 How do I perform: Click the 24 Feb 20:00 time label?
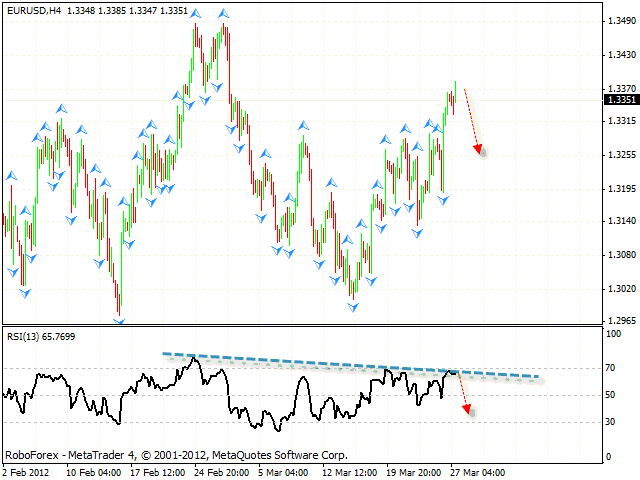click(x=222, y=473)
